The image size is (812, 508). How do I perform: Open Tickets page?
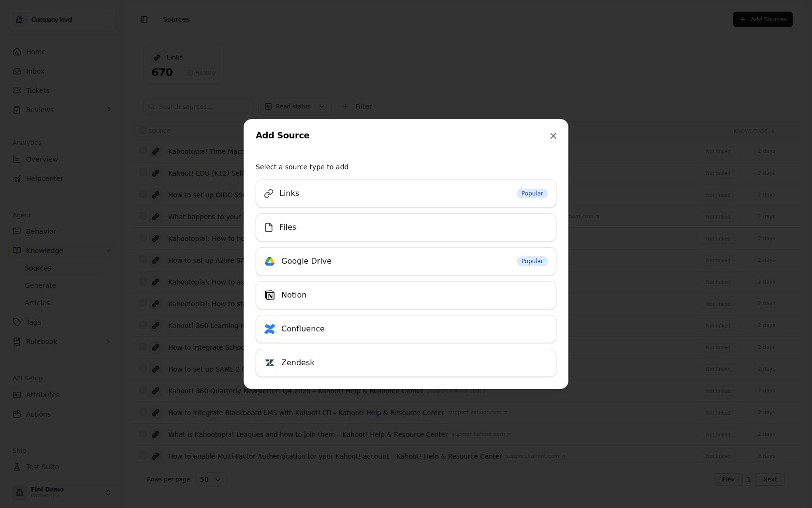[x=62, y=90]
